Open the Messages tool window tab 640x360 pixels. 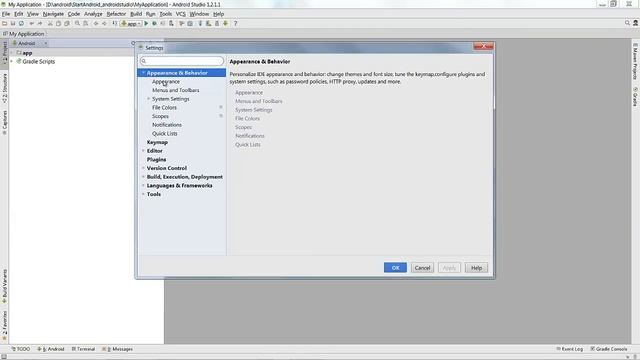click(118, 349)
